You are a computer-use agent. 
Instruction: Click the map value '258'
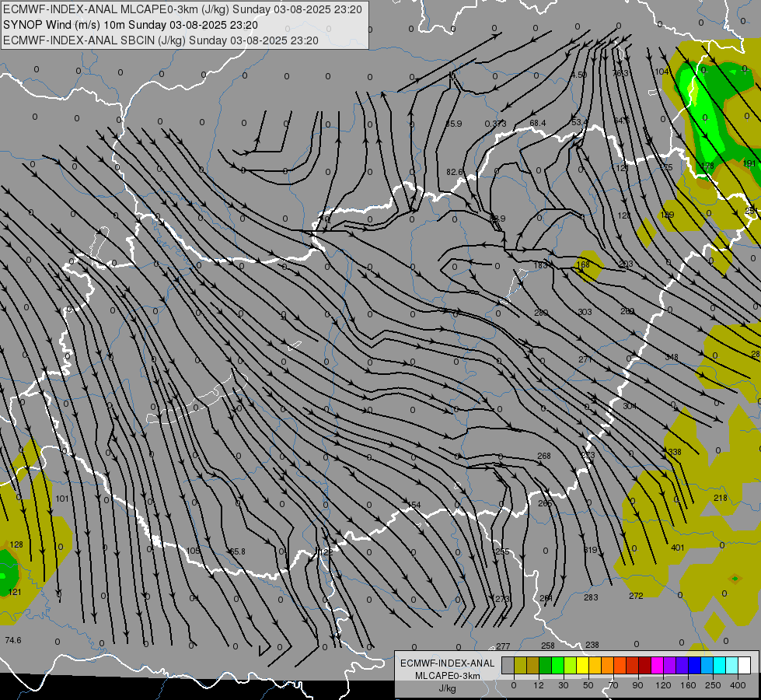[x=548, y=646]
